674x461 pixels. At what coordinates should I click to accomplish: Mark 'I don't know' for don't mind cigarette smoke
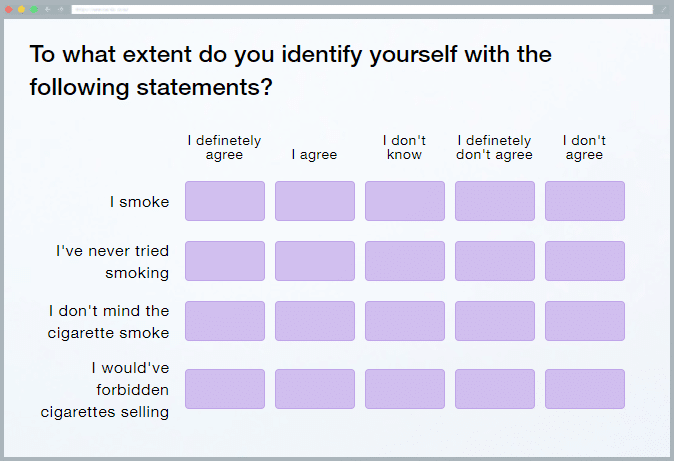click(405, 321)
